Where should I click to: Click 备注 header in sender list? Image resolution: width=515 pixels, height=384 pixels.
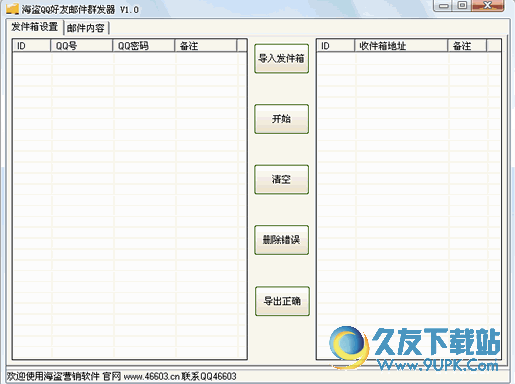(x=206, y=46)
